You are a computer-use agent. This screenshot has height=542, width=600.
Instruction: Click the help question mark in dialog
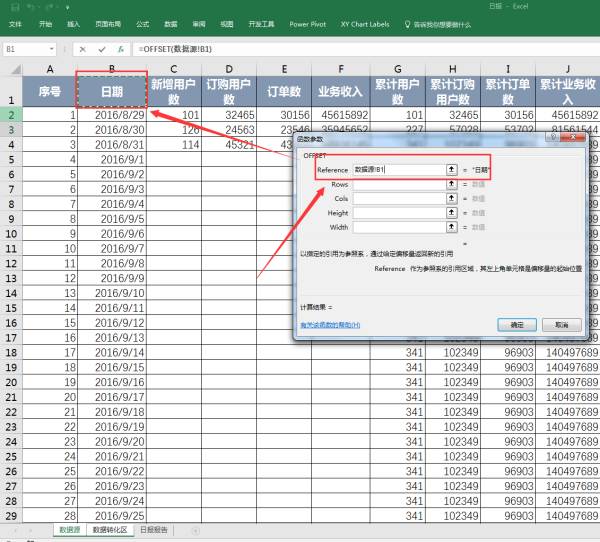point(553,137)
